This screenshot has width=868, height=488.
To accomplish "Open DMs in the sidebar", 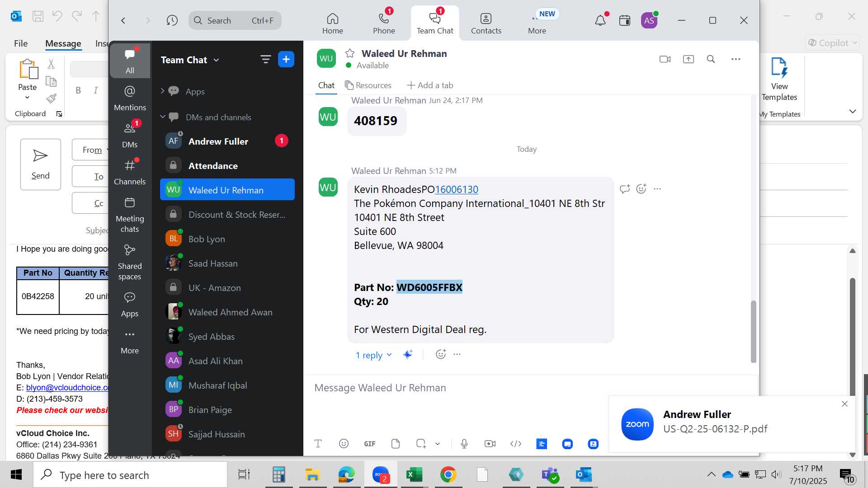I will click(130, 135).
